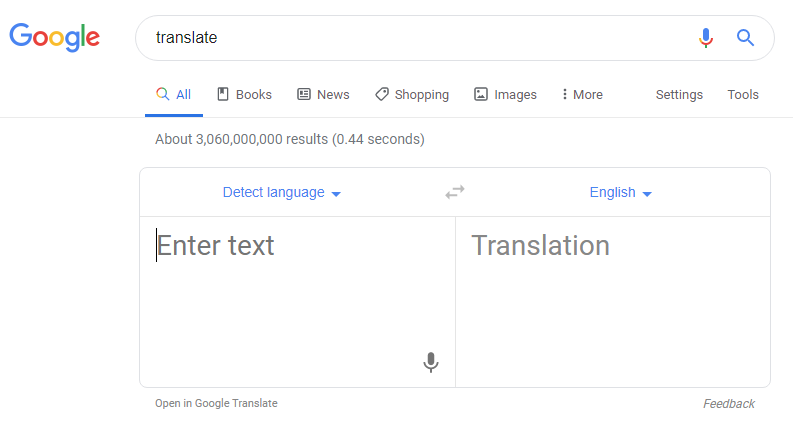793x440 pixels.
Task: Expand the English target language dropdown
Action: click(x=621, y=193)
